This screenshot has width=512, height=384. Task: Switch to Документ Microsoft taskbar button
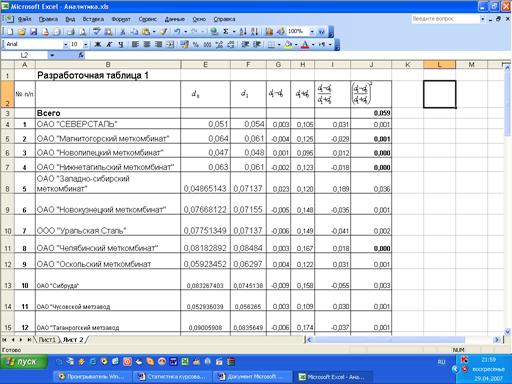pyautogui.click(x=252, y=377)
